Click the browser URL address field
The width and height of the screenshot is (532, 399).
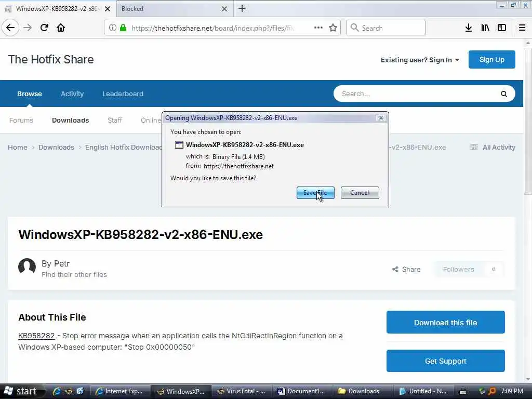(x=212, y=28)
